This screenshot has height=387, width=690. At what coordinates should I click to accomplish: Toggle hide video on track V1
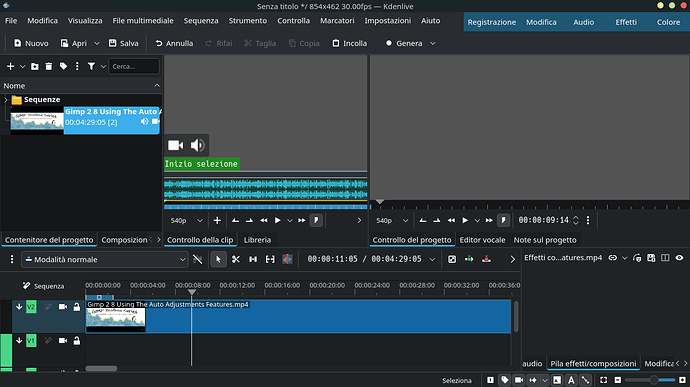(63, 341)
